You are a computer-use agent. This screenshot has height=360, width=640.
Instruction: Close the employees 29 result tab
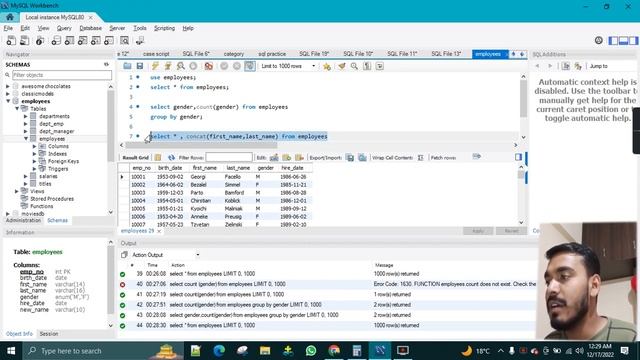(x=159, y=231)
